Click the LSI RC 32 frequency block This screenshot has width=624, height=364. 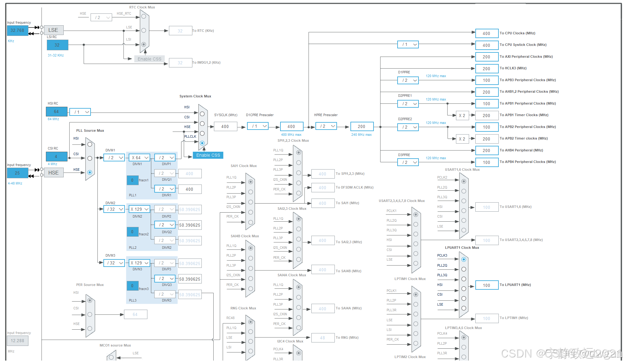(x=57, y=45)
